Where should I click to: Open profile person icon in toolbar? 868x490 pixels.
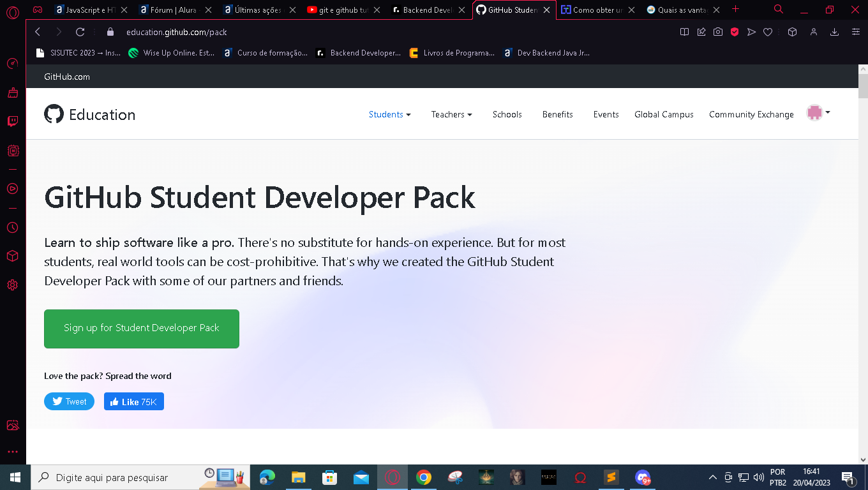point(814,32)
